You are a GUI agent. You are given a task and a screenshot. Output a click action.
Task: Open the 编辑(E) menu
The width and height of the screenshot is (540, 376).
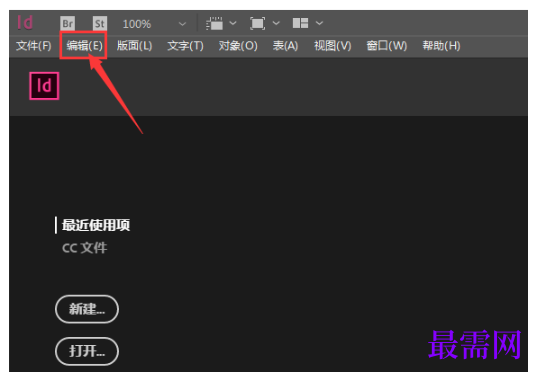[x=84, y=45]
